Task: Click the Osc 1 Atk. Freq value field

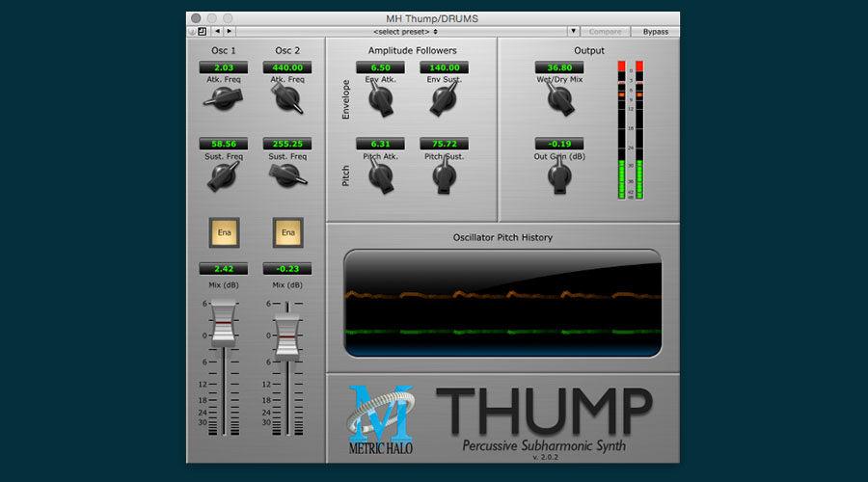Action: pyautogui.click(x=224, y=67)
